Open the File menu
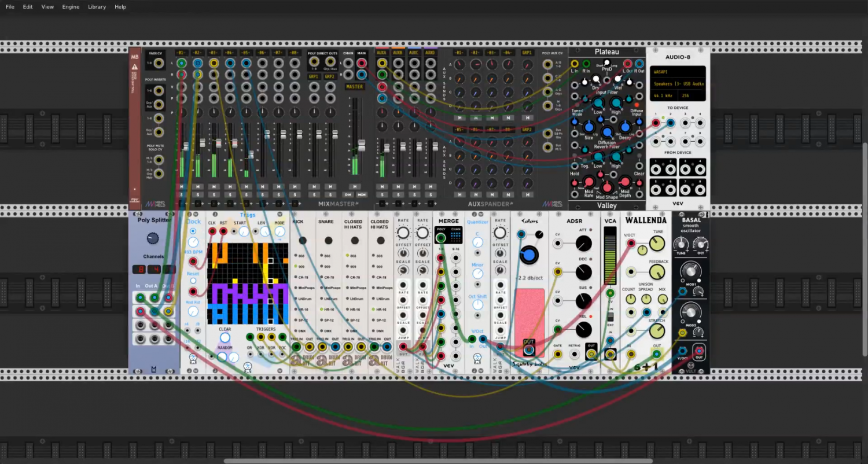The height and width of the screenshot is (464, 868). click(x=10, y=7)
